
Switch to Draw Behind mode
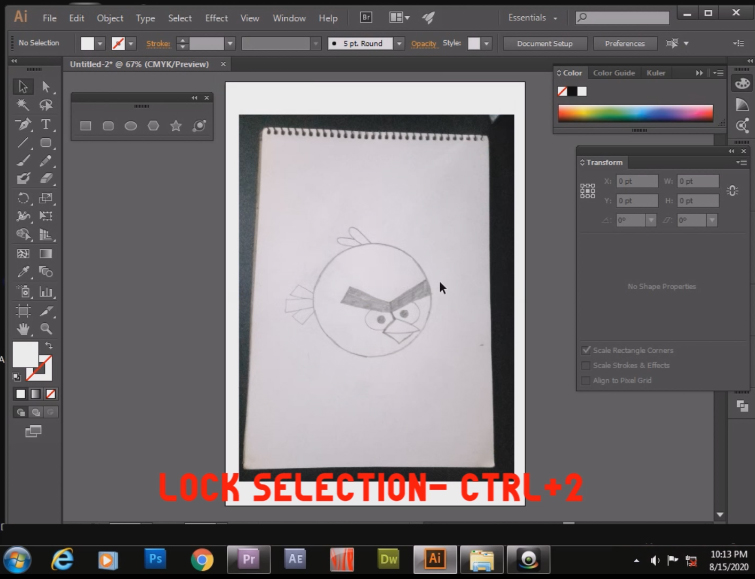36,412
